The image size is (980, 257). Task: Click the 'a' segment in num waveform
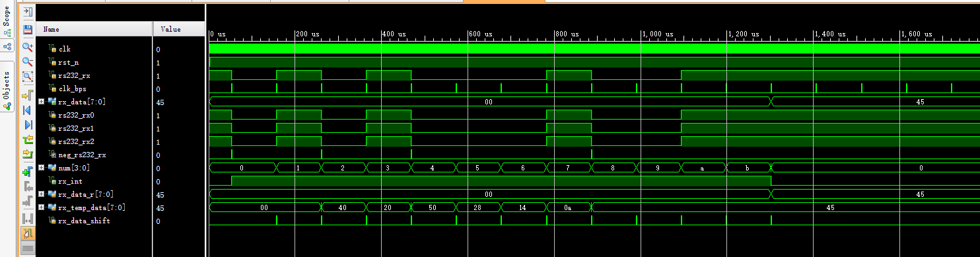(x=704, y=168)
